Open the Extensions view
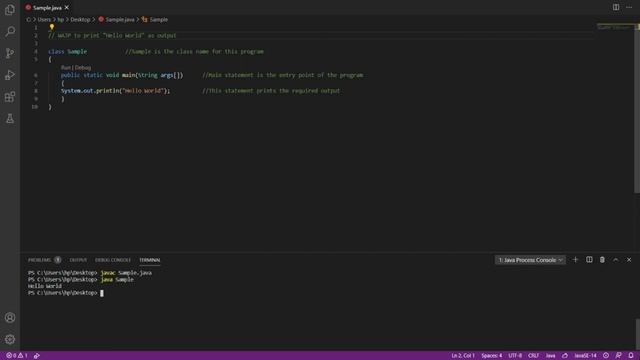 pos(10,97)
